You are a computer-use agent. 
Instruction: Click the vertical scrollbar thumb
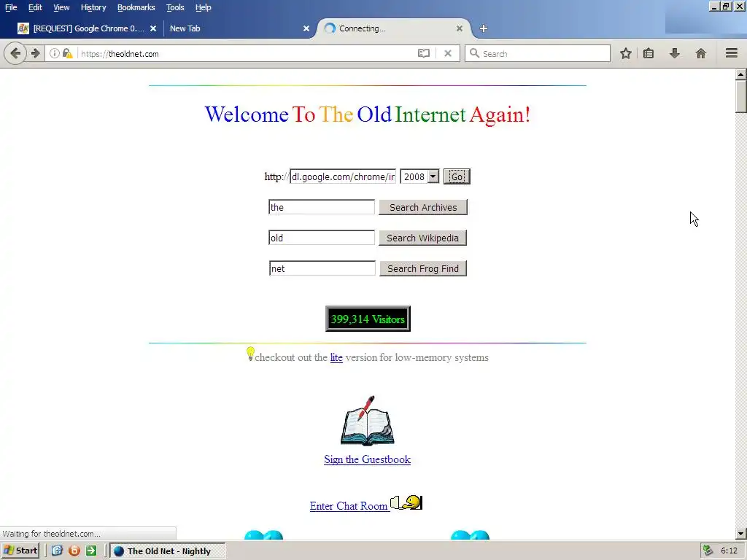[x=741, y=96]
